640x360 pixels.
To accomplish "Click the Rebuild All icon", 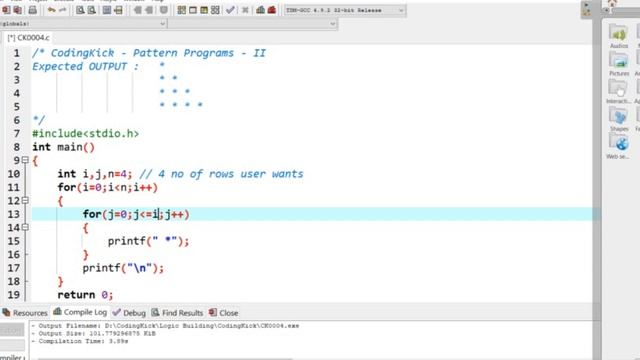I will pos(215,10).
